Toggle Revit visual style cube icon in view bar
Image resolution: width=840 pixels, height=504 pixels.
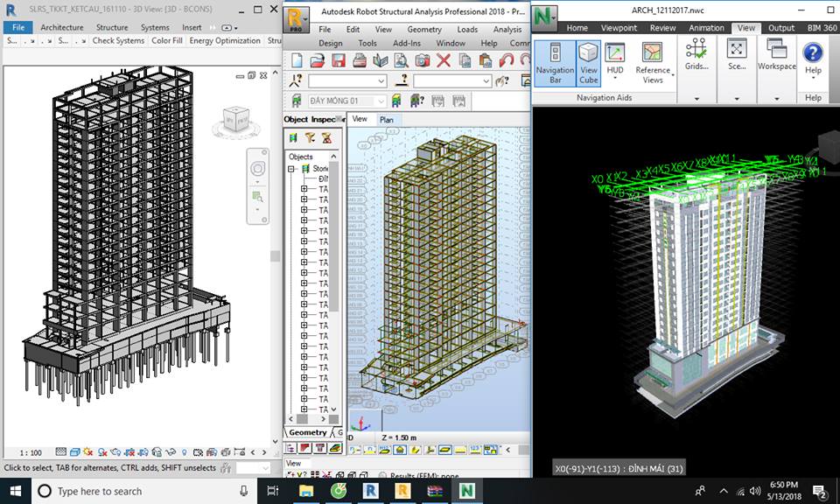75,452
